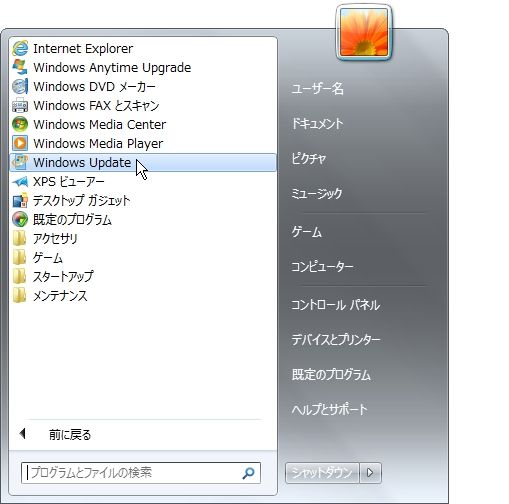Click Windows Media Player icon
The image size is (509, 504).
point(20,144)
